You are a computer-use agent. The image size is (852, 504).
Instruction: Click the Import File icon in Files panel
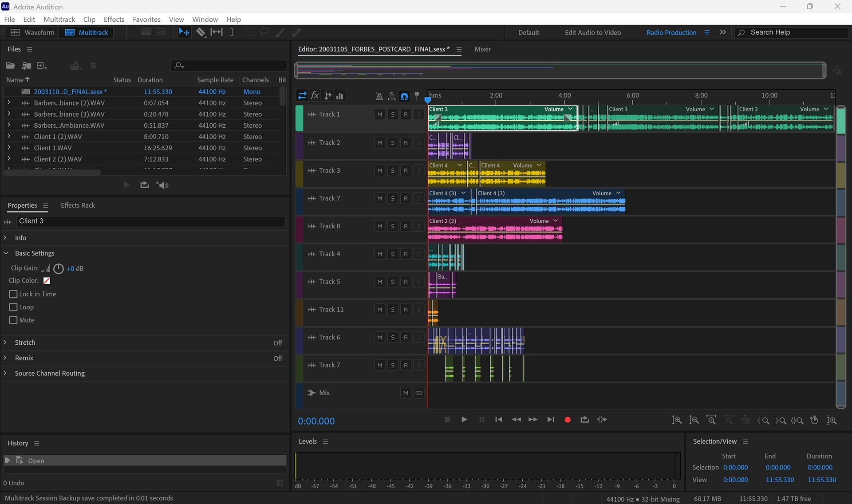(26, 66)
